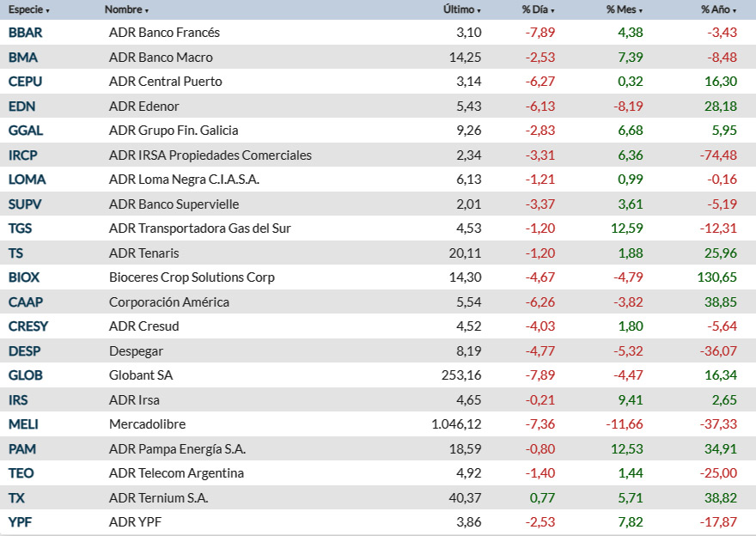The width and height of the screenshot is (756, 536).
Task: Open the BIOX ticker link
Action: (x=24, y=277)
